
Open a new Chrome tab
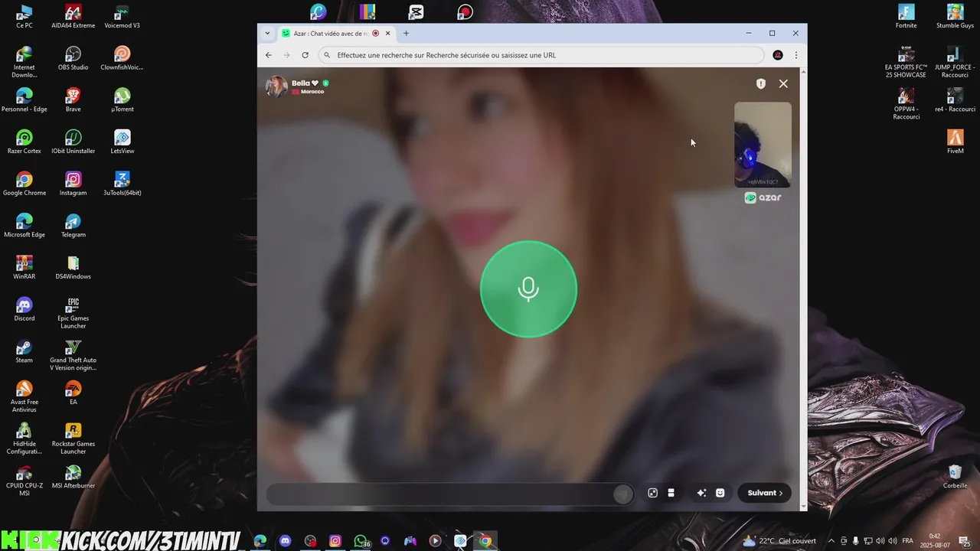pos(407,33)
